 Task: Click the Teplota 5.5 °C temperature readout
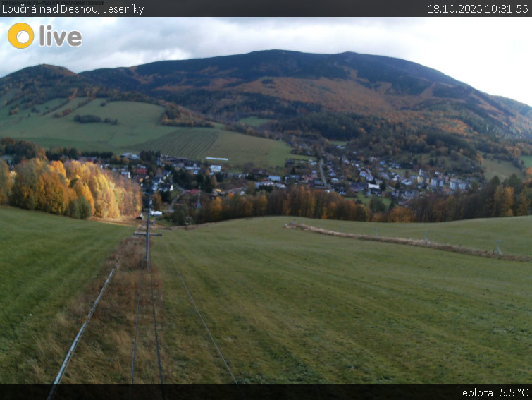tap(491, 392)
